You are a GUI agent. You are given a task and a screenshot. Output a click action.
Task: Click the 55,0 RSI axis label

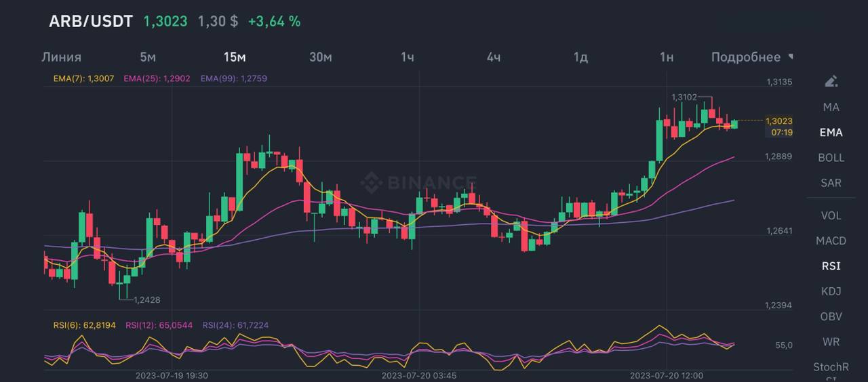click(784, 345)
